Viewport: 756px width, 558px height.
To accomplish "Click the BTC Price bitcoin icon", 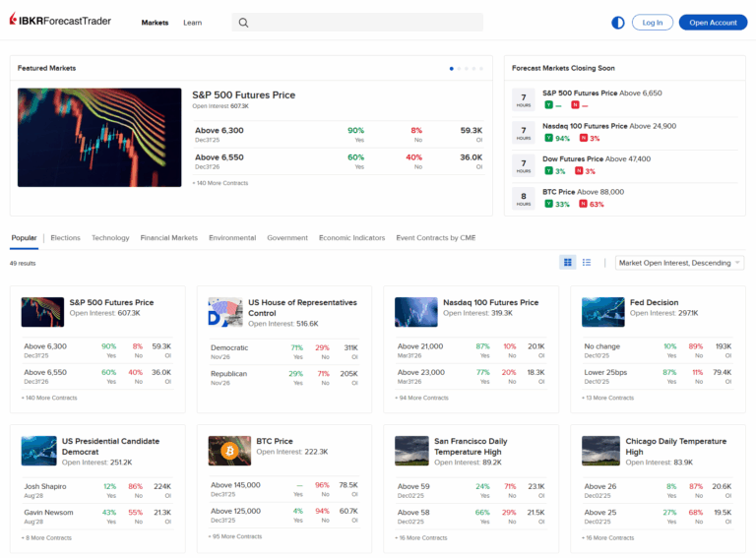I will point(229,451).
